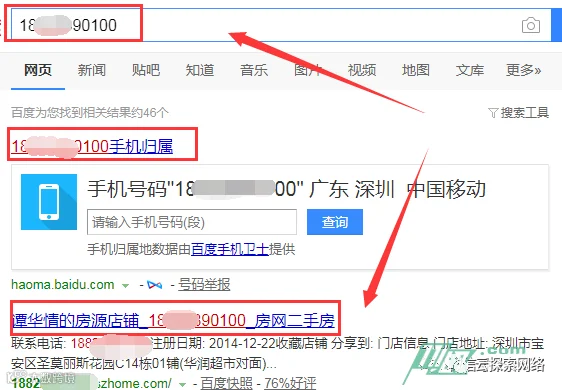Viewport: 562px width, 390px height.
Task: Open the 百度手机卫士 link
Action: (x=230, y=249)
